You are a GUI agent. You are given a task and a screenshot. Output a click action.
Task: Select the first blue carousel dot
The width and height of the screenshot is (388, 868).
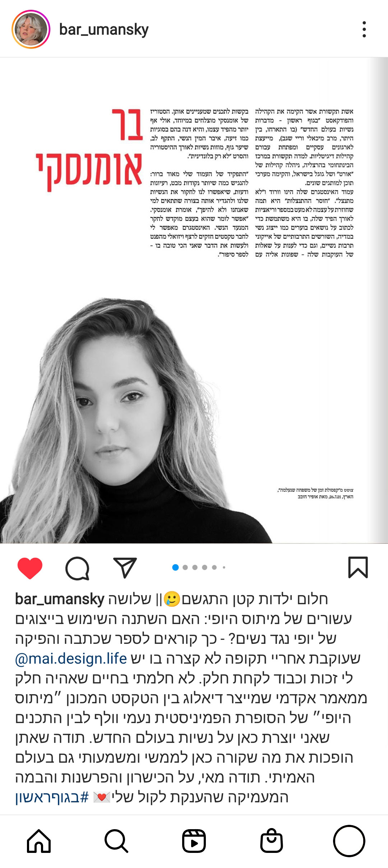click(176, 567)
